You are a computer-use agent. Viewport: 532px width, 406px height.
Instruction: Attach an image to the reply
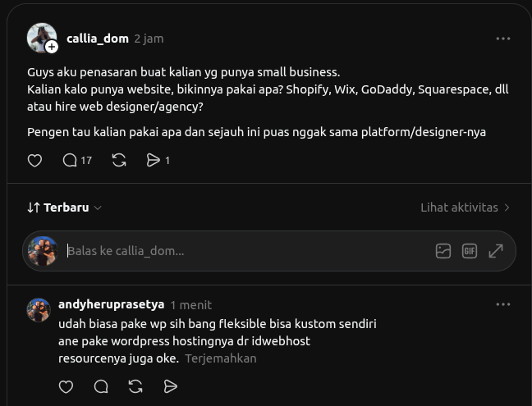443,251
